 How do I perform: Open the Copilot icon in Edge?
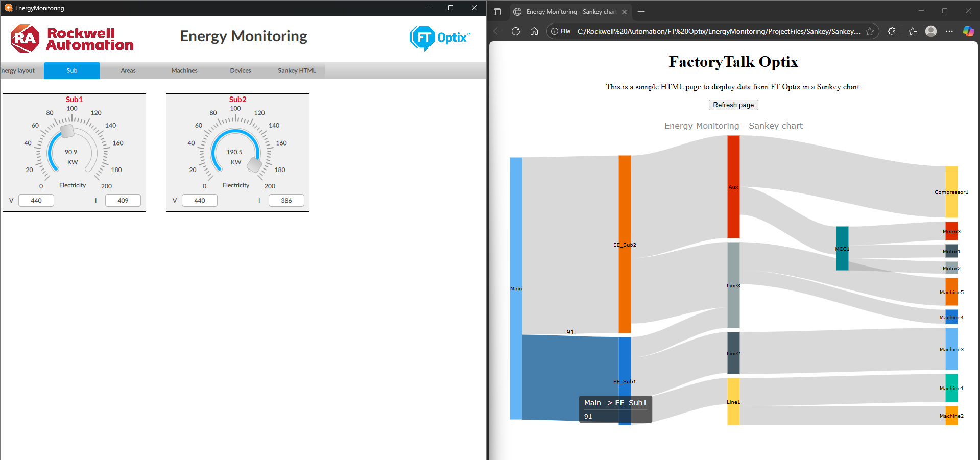point(968,31)
